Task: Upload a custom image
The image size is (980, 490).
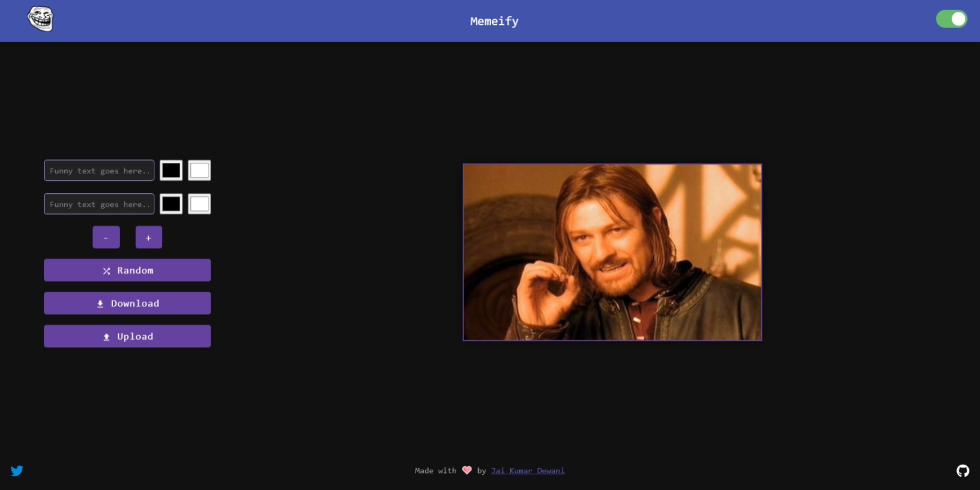Action: [127, 336]
